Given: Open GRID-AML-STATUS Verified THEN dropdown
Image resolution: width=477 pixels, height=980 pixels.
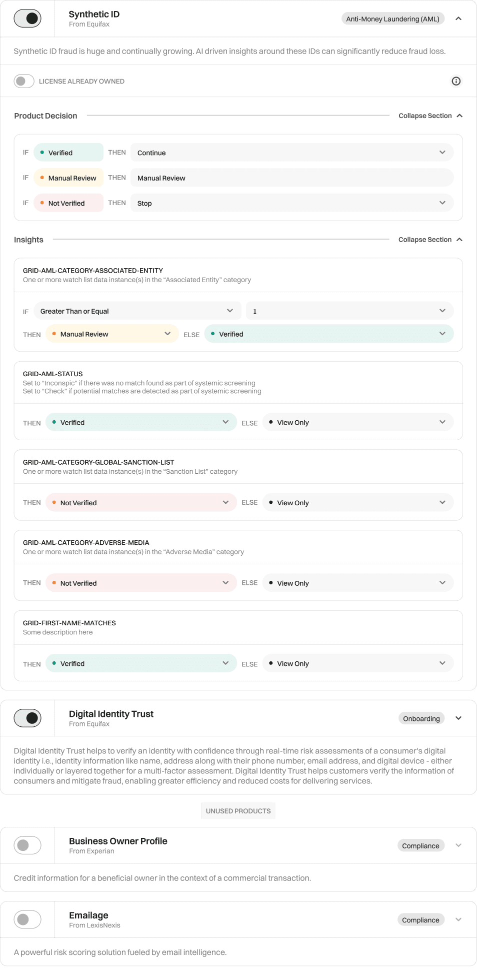Looking at the screenshot, I should [x=141, y=422].
